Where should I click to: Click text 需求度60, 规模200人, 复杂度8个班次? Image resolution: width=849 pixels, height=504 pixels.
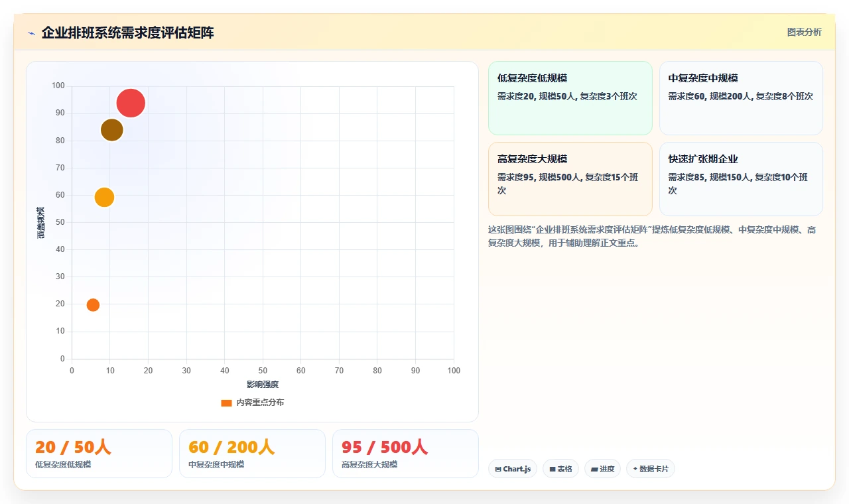click(740, 96)
